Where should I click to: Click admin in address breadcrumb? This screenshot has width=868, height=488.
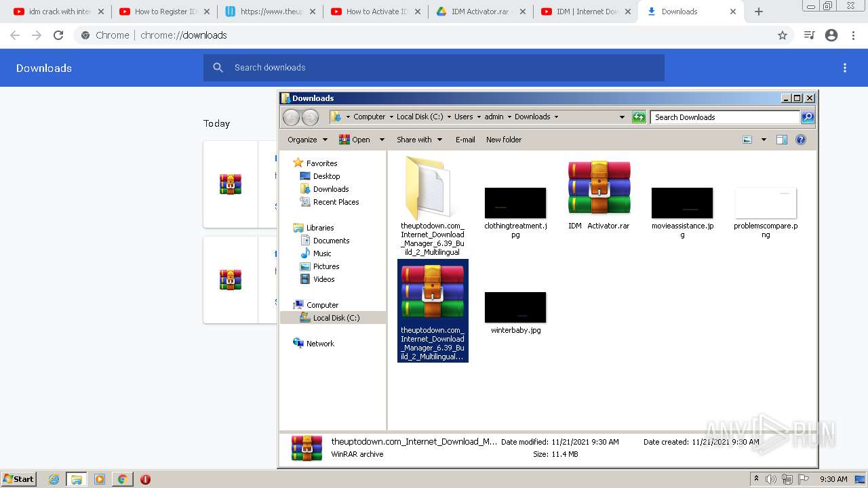[x=494, y=117]
